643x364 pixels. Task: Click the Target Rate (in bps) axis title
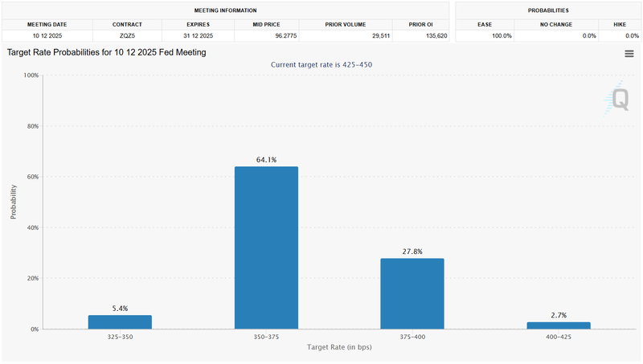pos(338,346)
